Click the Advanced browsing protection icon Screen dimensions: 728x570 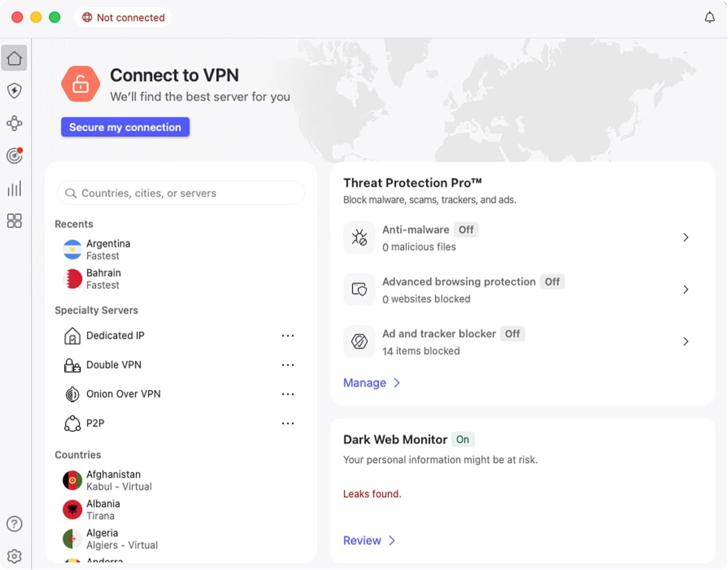(359, 289)
